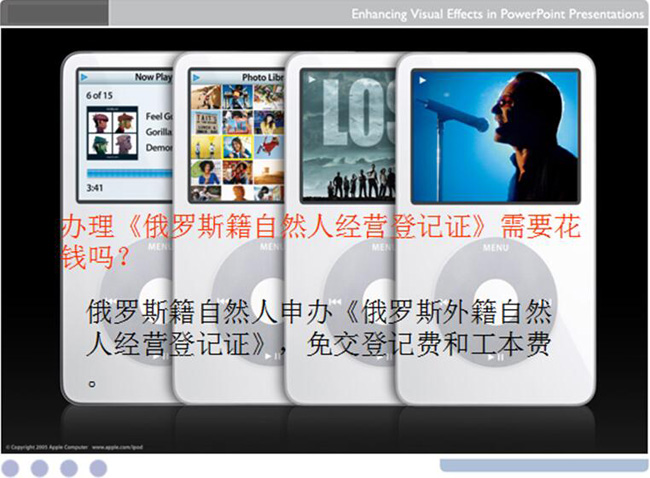Click the LOST video cover on the third iPod
Viewport: 650px width, 478px height.
[x=349, y=136]
